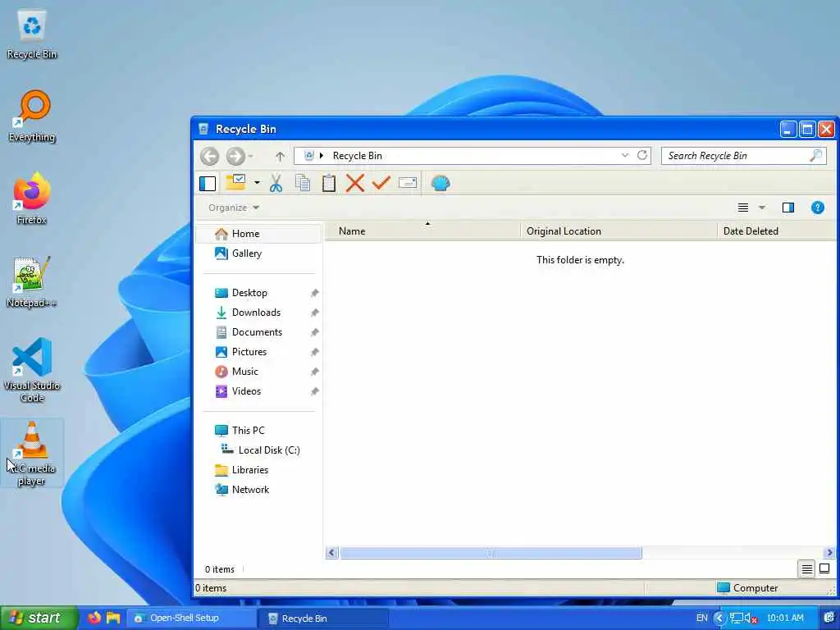This screenshot has height=630, width=840.
Task: Open the Help question mark icon
Action: (x=818, y=208)
